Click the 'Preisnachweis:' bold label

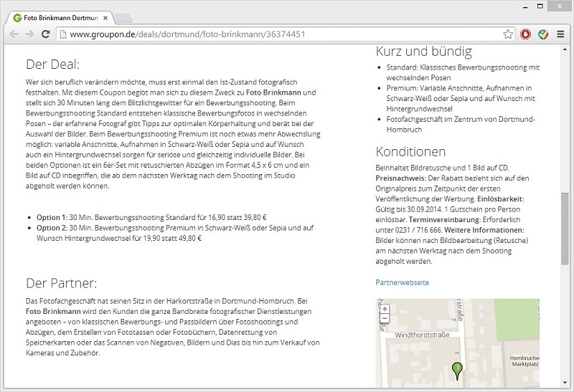pos(401,178)
